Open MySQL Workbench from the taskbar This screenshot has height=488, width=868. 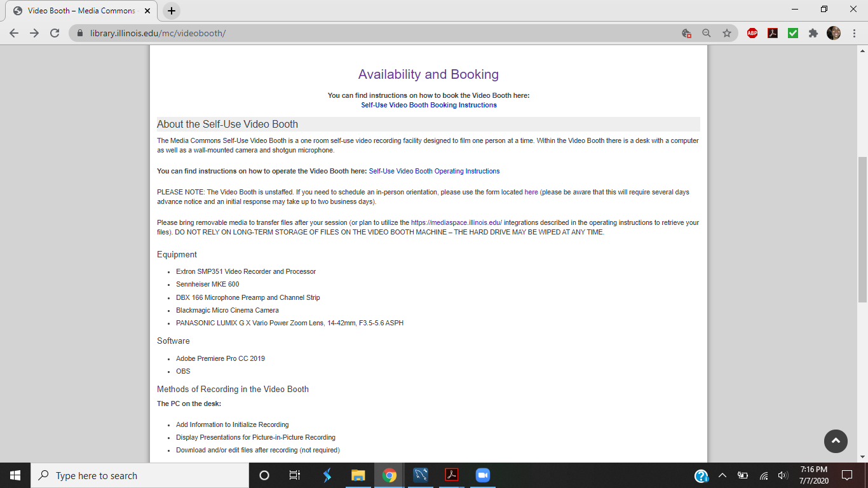(421, 475)
